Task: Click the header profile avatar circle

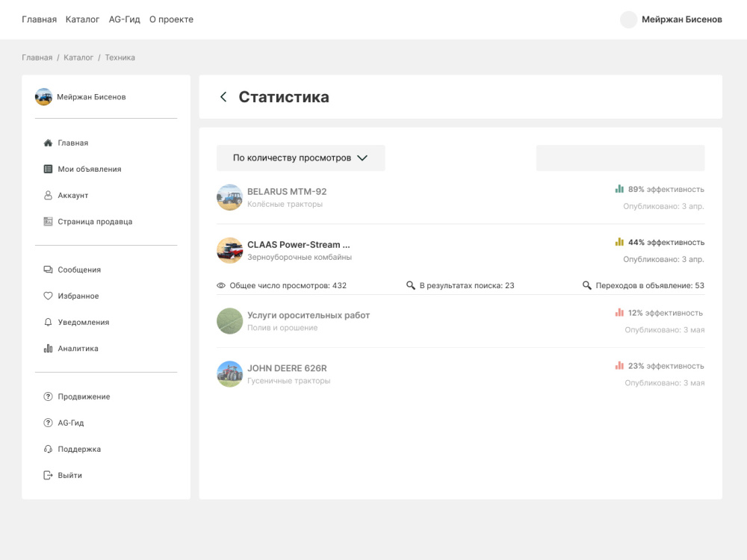Action: [628, 19]
